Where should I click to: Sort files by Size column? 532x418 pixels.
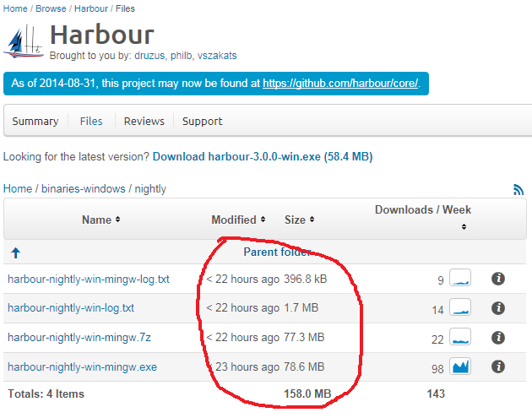click(299, 220)
